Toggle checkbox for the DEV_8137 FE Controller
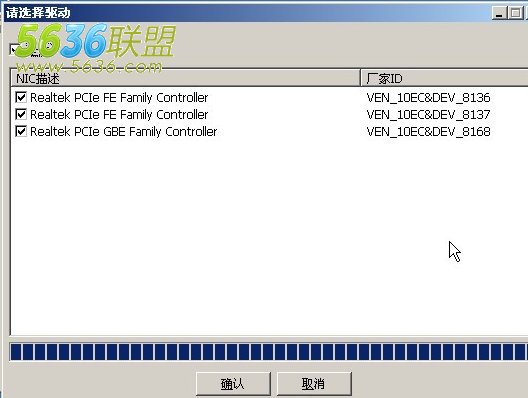The width and height of the screenshot is (528, 398). click(21, 114)
